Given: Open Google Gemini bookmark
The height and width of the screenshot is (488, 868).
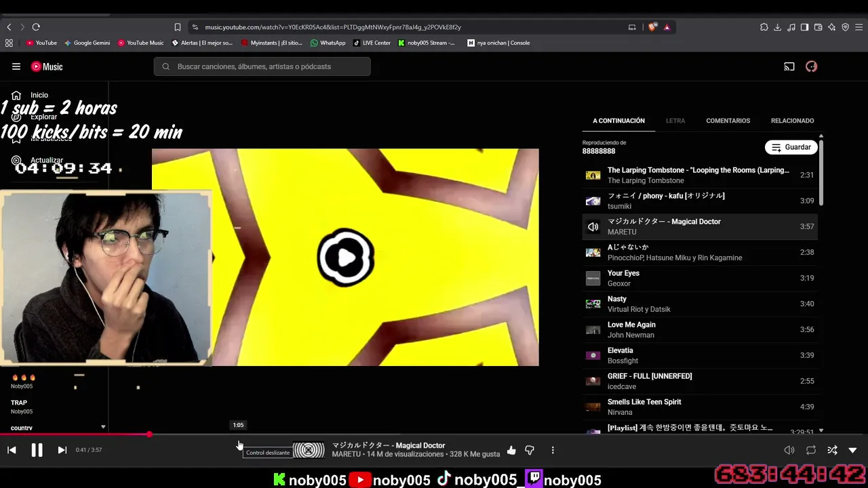Looking at the screenshot, I should [87, 43].
